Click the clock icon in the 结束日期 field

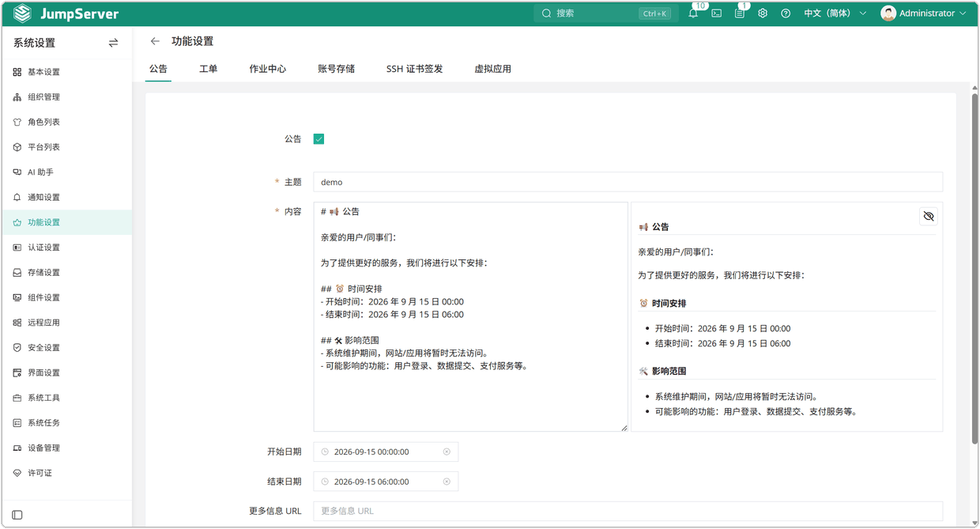point(325,482)
